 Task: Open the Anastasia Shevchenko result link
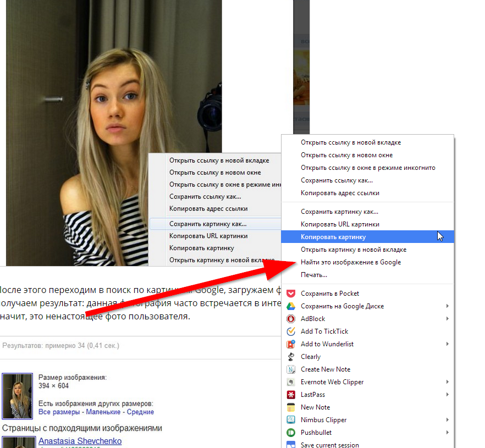pos(80,441)
